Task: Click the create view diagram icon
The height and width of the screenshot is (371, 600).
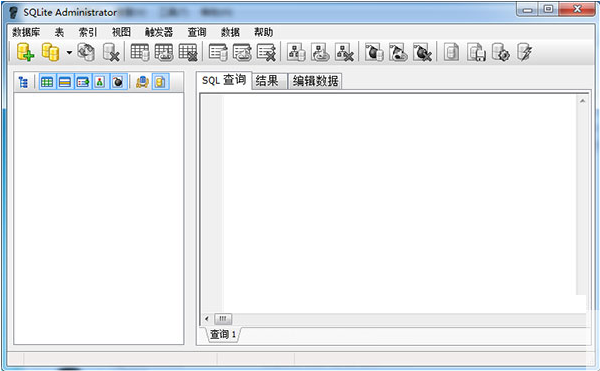Action: click(x=296, y=52)
